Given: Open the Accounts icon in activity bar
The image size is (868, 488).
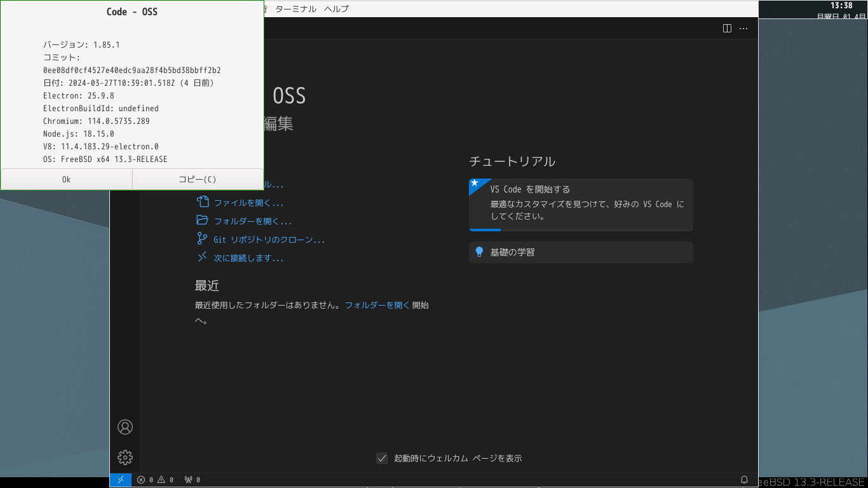Looking at the screenshot, I should click(x=125, y=427).
